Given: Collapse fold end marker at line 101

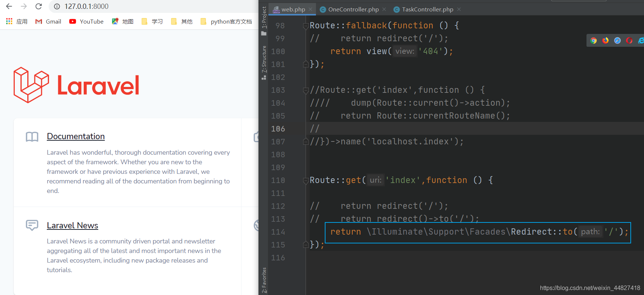Looking at the screenshot, I should pyautogui.click(x=306, y=64).
